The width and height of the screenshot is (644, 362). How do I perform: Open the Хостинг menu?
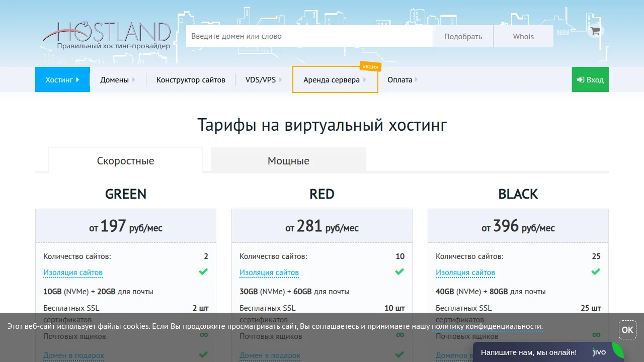point(62,79)
